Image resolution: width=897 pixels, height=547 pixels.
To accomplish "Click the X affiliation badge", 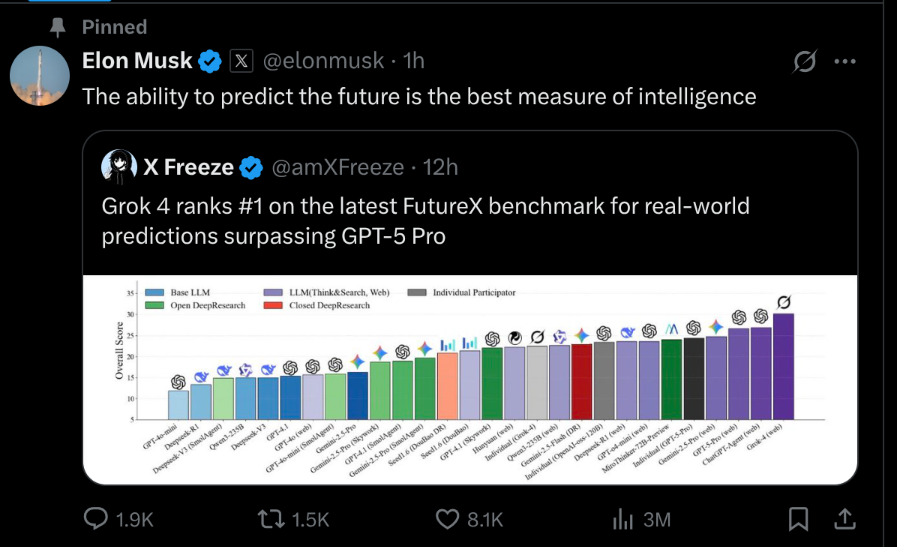I will 241,61.
